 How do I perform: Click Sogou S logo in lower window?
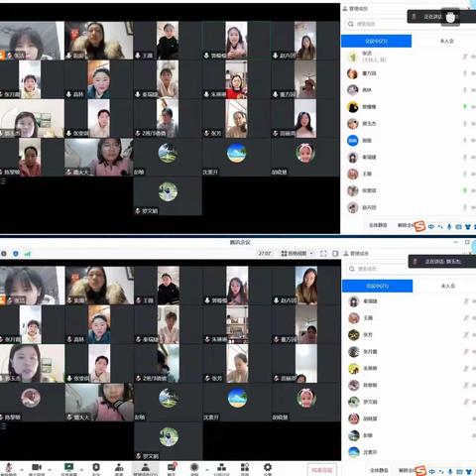click(420, 471)
